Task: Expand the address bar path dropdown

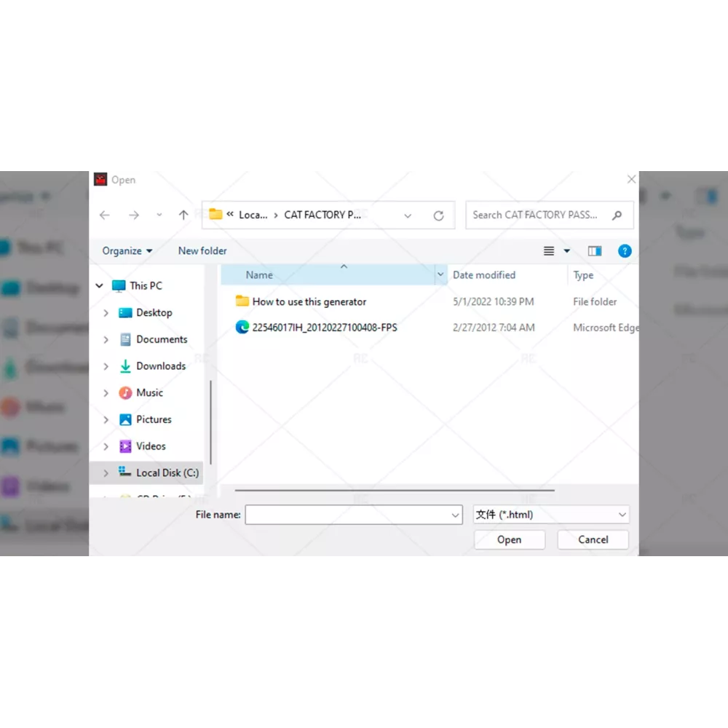Action: tap(408, 215)
